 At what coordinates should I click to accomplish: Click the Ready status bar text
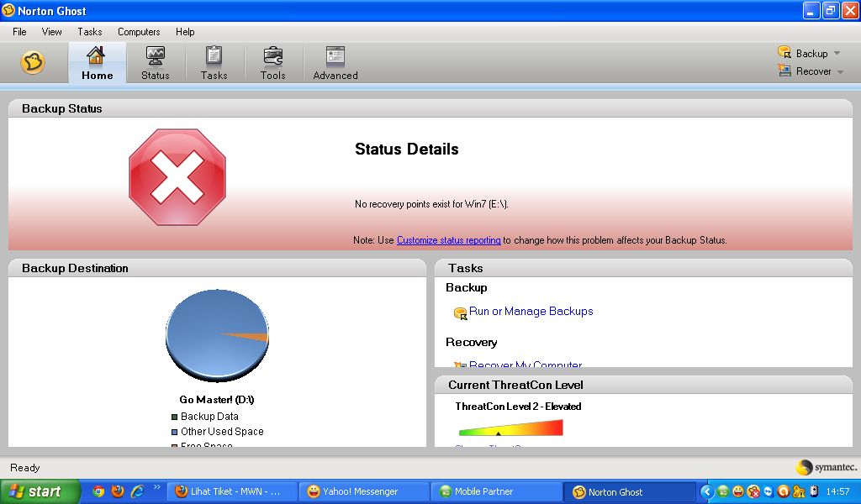(x=24, y=468)
